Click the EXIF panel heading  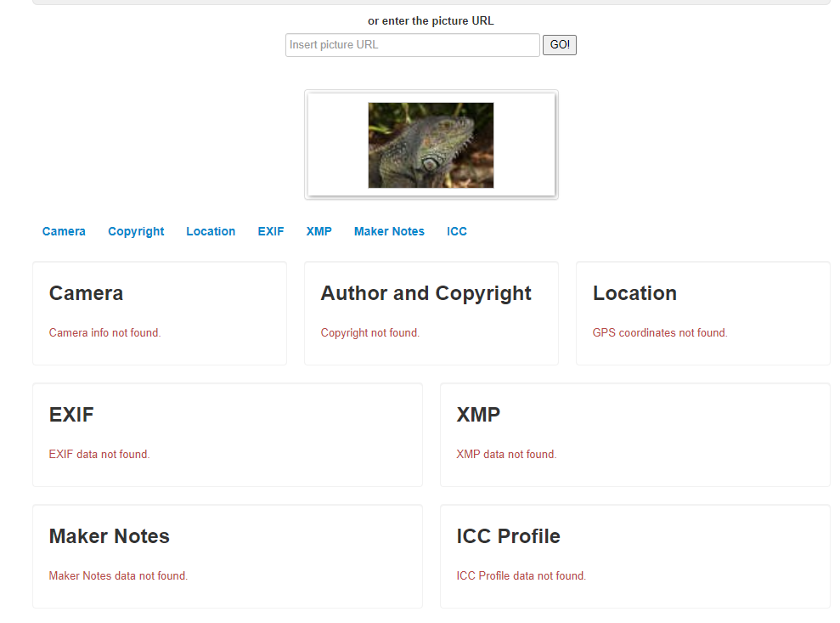coord(71,415)
